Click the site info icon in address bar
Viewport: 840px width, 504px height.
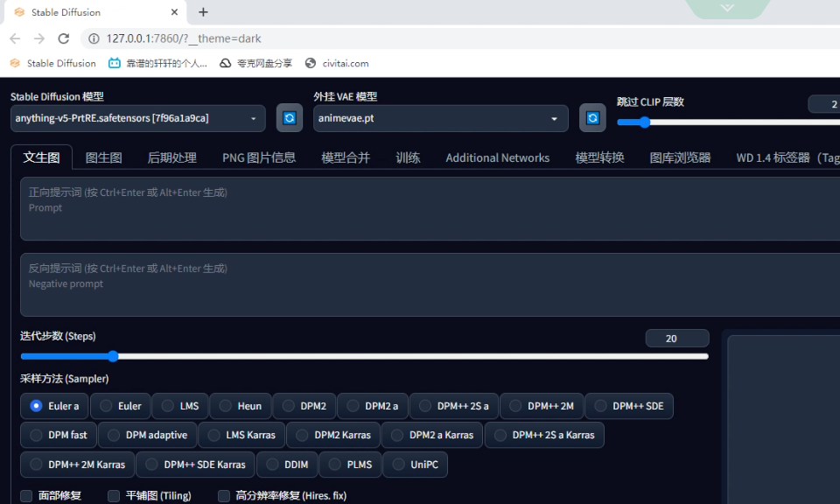coord(93,38)
